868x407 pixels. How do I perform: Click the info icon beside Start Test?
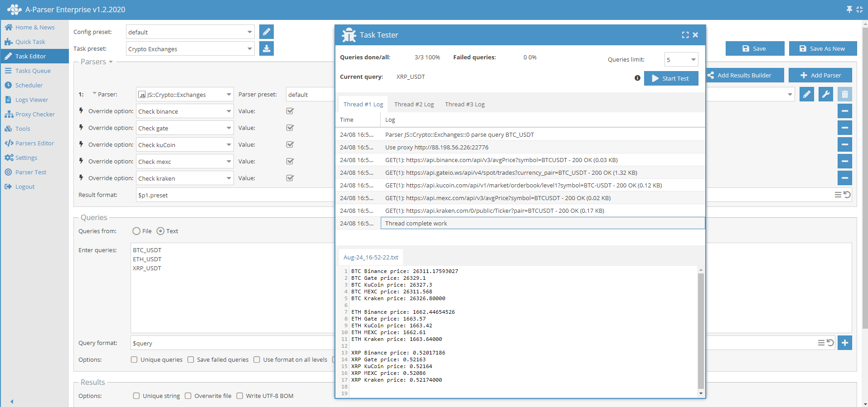(x=637, y=78)
